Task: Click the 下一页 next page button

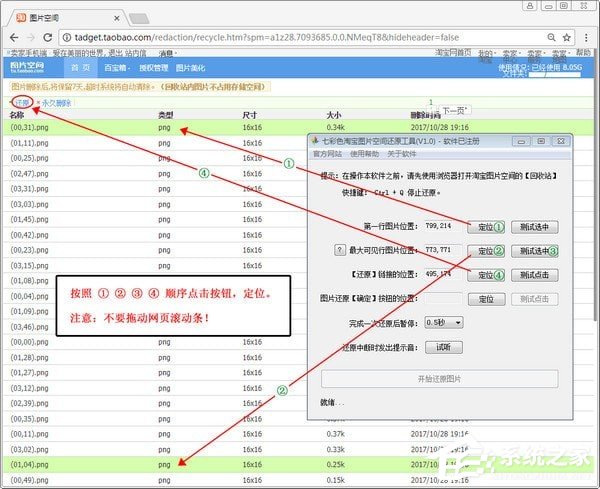Action: pyautogui.click(x=455, y=110)
